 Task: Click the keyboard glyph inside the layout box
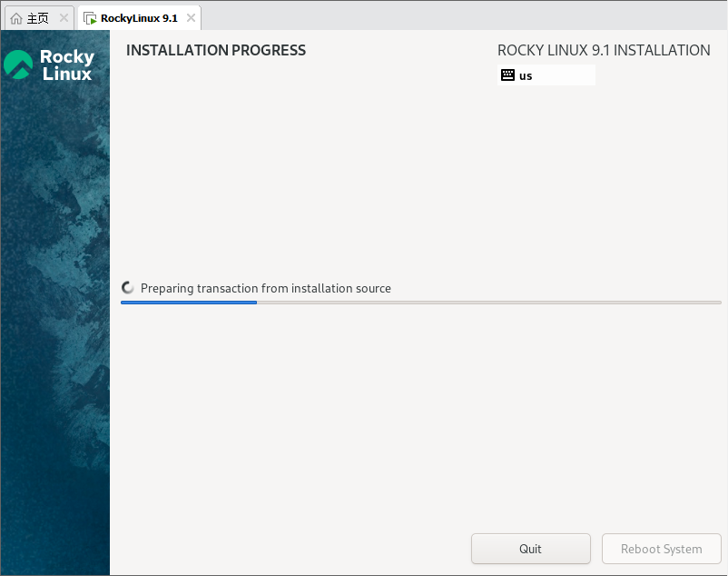point(507,74)
